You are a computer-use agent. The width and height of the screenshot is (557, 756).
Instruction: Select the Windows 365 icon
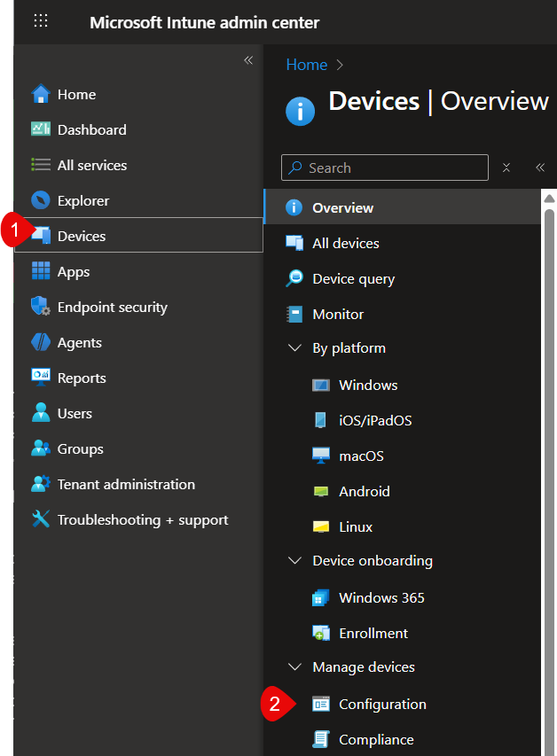[321, 597]
